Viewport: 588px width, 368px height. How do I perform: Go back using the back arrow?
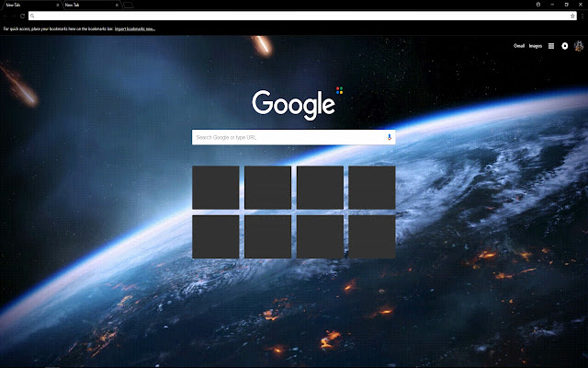pyautogui.click(x=6, y=16)
